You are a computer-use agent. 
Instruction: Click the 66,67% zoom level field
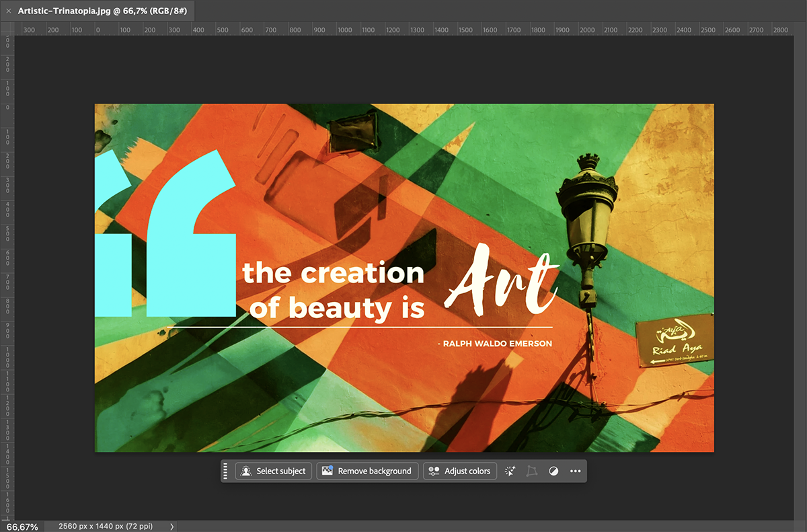(x=22, y=527)
